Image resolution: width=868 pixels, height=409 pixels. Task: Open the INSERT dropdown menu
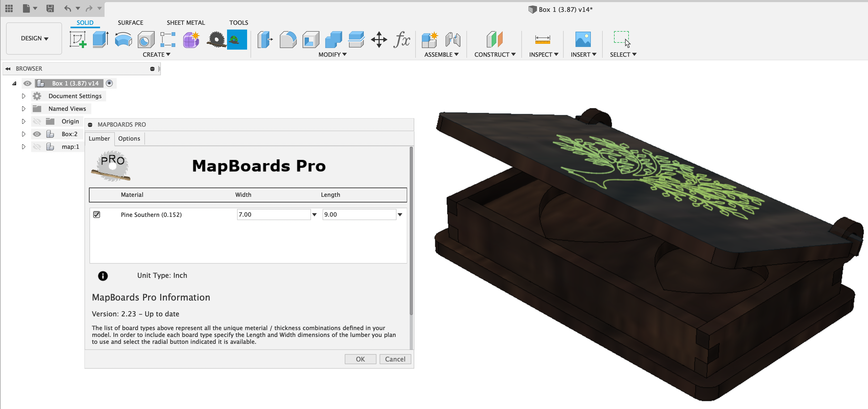[x=583, y=55]
